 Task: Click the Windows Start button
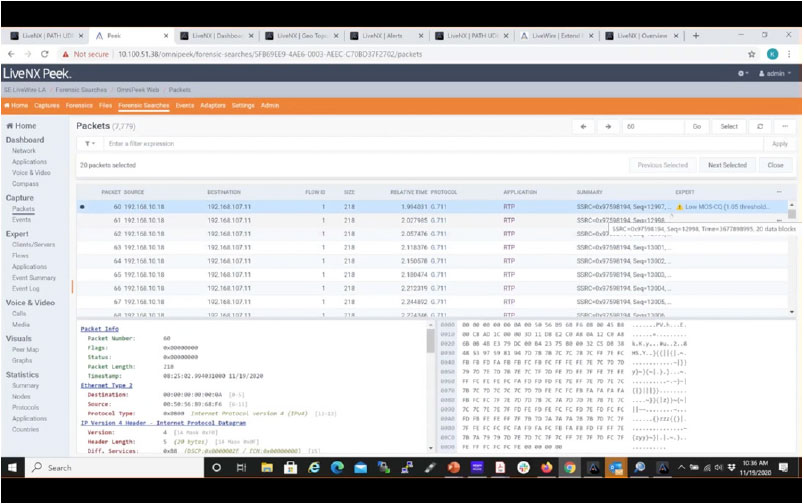(x=13, y=467)
